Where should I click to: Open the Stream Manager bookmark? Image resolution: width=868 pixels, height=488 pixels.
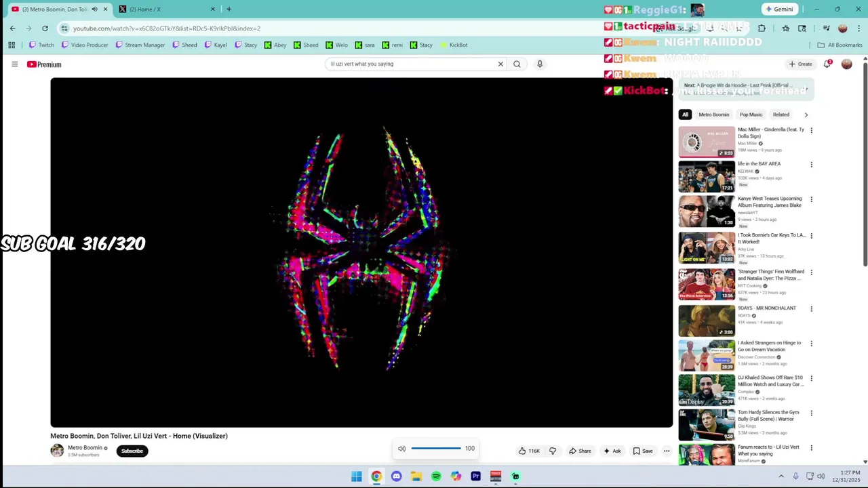140,45
